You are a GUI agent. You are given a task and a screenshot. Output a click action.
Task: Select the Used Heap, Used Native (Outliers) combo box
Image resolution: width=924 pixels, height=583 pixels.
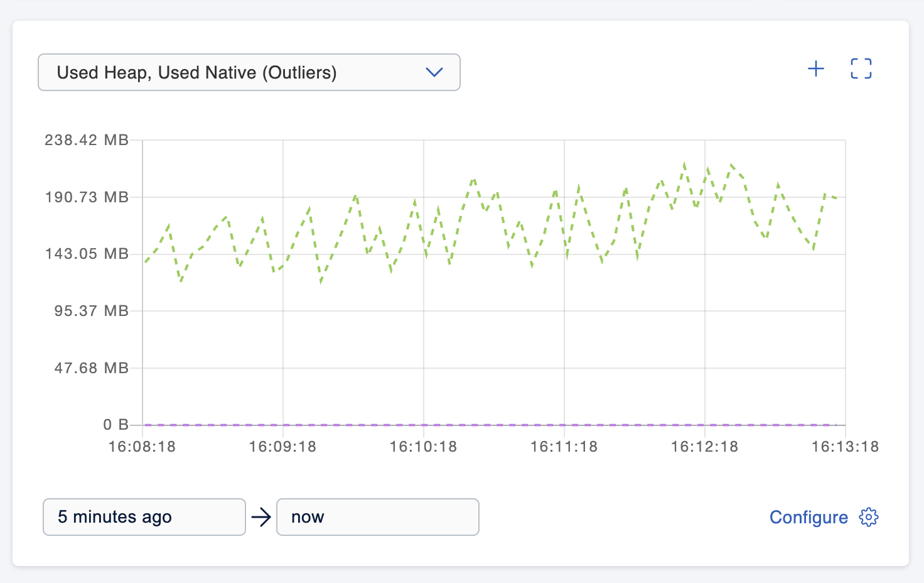coord(249,72)
